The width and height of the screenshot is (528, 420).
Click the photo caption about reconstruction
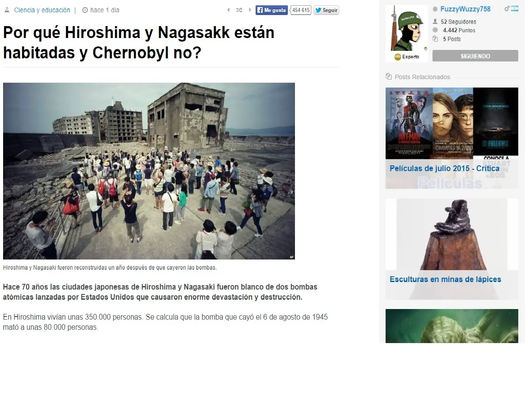[110, 267]
